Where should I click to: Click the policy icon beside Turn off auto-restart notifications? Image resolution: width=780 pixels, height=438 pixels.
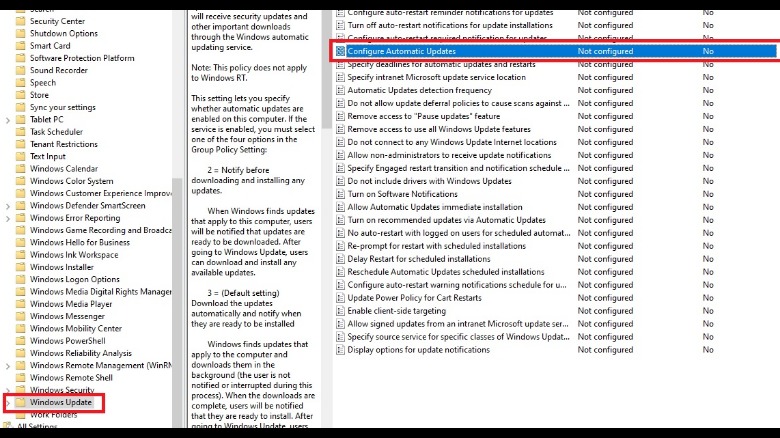340,25
